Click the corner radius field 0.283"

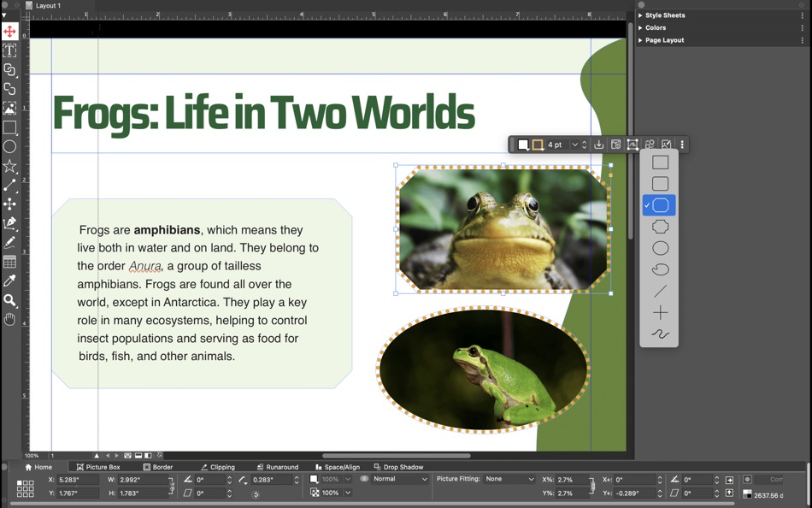point(272,480)
